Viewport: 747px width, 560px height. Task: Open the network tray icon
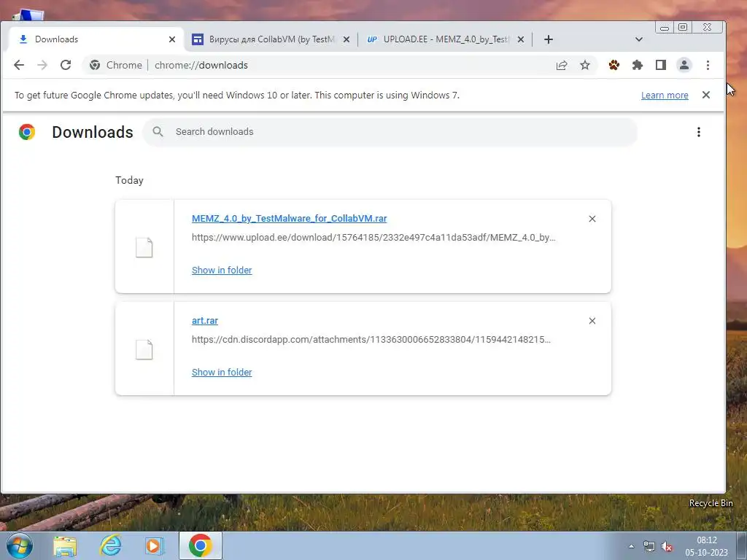pyautogui.click(x=649, y=547)
